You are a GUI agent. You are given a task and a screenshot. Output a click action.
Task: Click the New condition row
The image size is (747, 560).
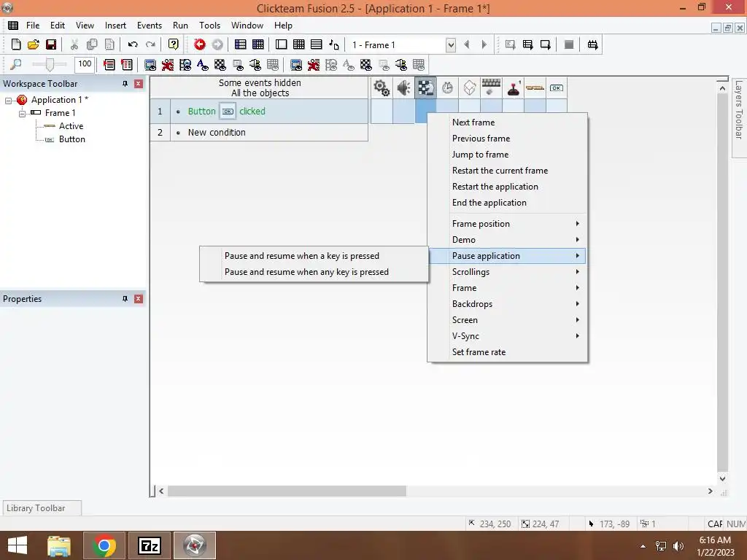(x=259, y=133)
